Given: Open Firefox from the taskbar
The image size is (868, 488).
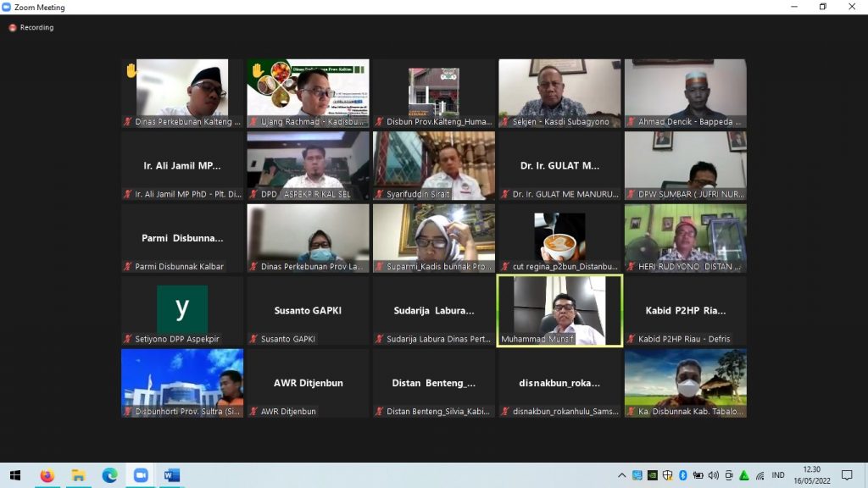Looking at the screenshot, I should point(47,475).
